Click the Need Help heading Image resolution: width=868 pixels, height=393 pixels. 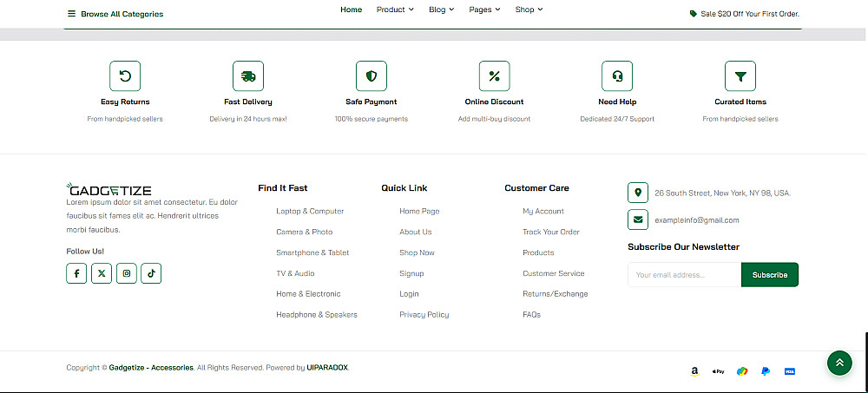(617, 102)
